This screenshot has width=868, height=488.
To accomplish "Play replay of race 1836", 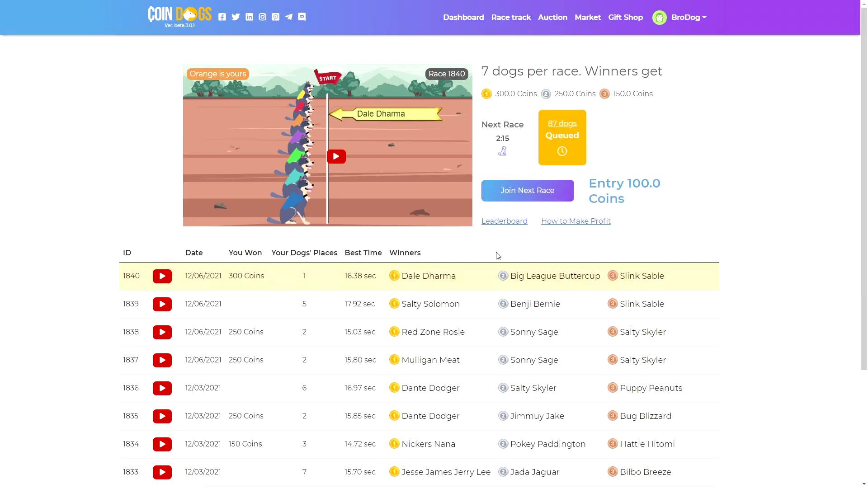I will pos(162,388).
